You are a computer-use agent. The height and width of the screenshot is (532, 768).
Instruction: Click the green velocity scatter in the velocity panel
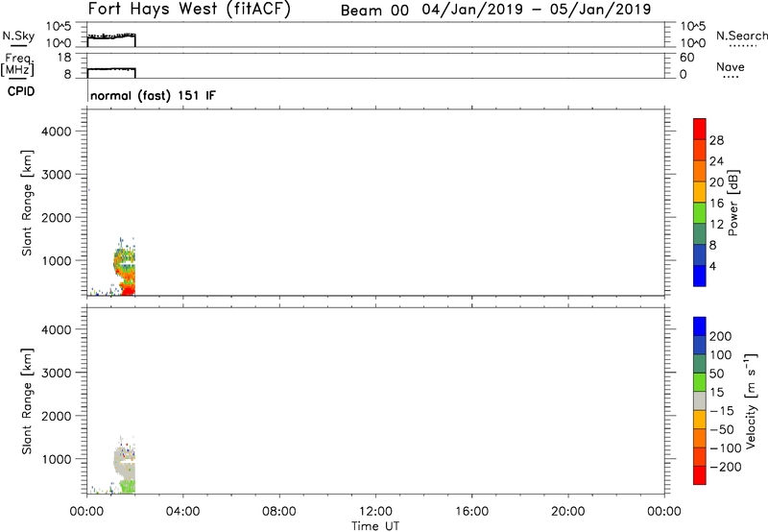tap(128, 487)
